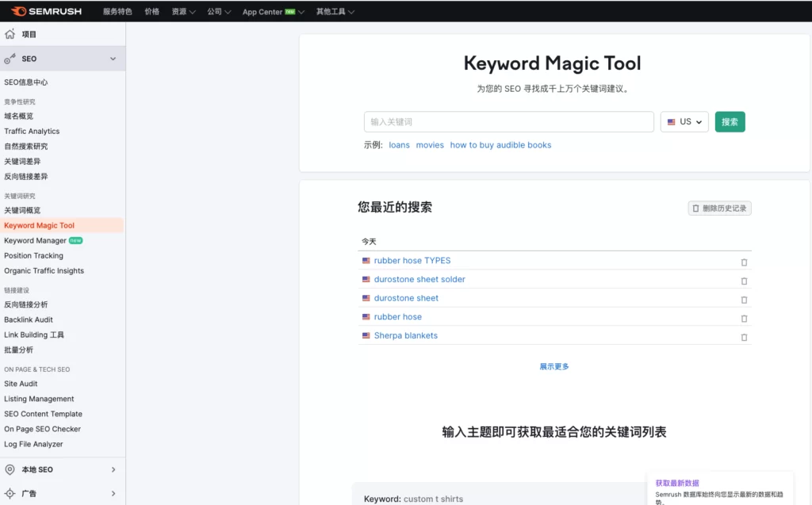Delete the 'rubber hose TYPES' search entry
The width and height of the screenshot is (812, 505).
(744, 262)
